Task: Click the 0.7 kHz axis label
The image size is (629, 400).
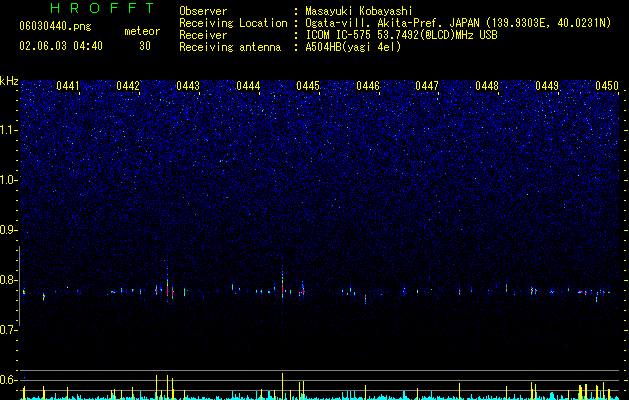Action: (9, 329)
